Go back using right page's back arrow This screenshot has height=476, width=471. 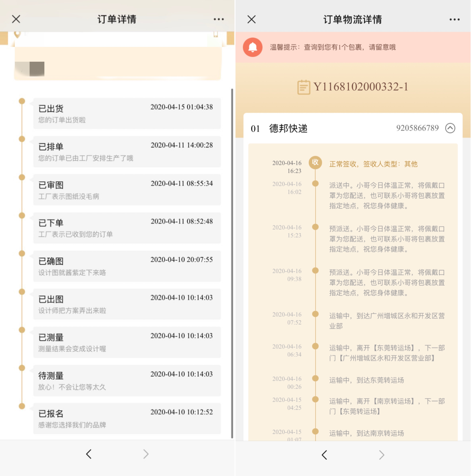pyautogui.click(x=324, y=455)
